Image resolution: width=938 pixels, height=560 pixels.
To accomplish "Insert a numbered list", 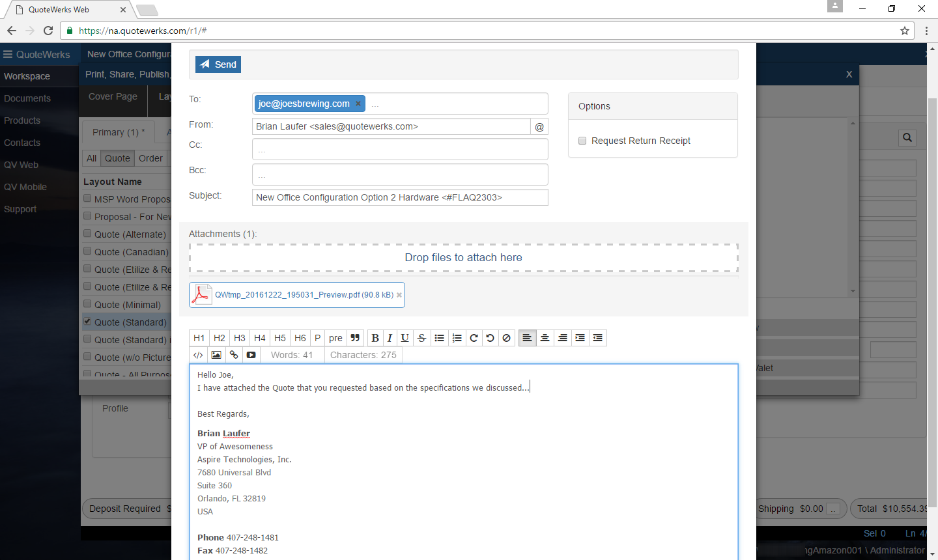I will (x=457, y=338).
